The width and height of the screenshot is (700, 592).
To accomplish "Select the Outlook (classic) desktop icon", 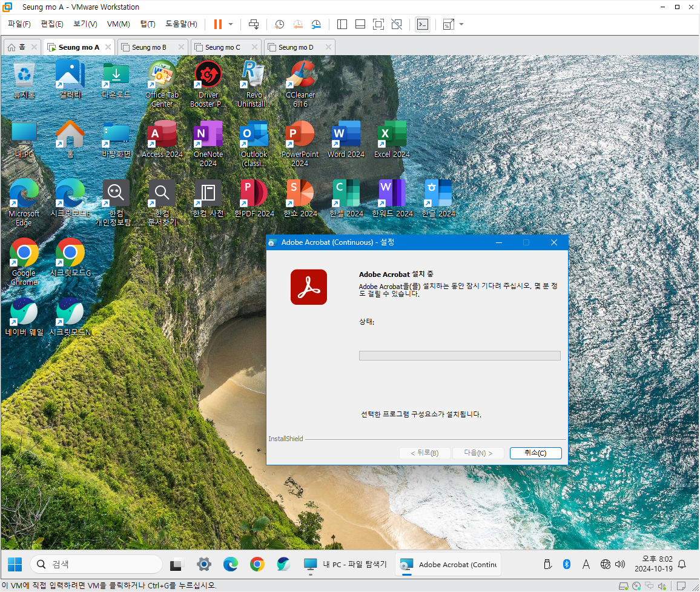I will point(254,144).
